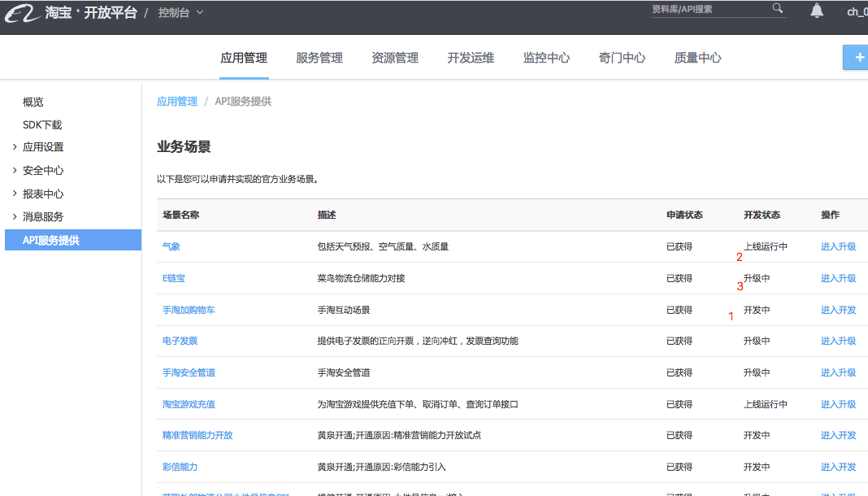Open the notification bell

(817, 11)
